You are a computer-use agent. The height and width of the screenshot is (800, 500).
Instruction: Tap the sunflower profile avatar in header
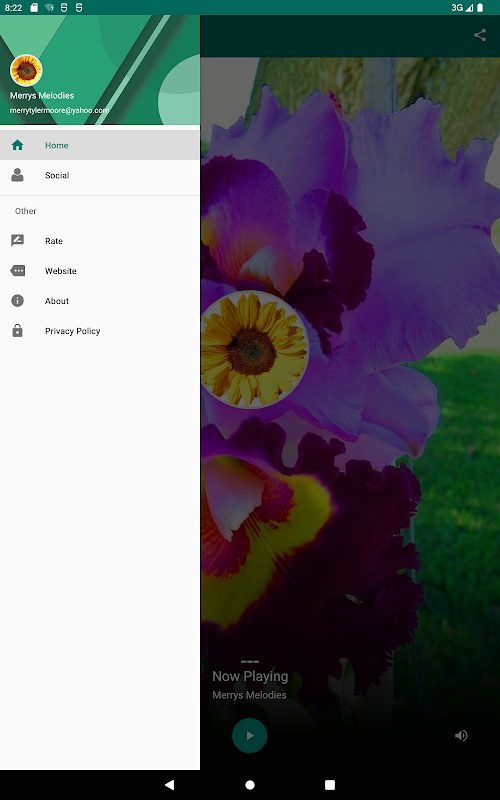point(26,70)
